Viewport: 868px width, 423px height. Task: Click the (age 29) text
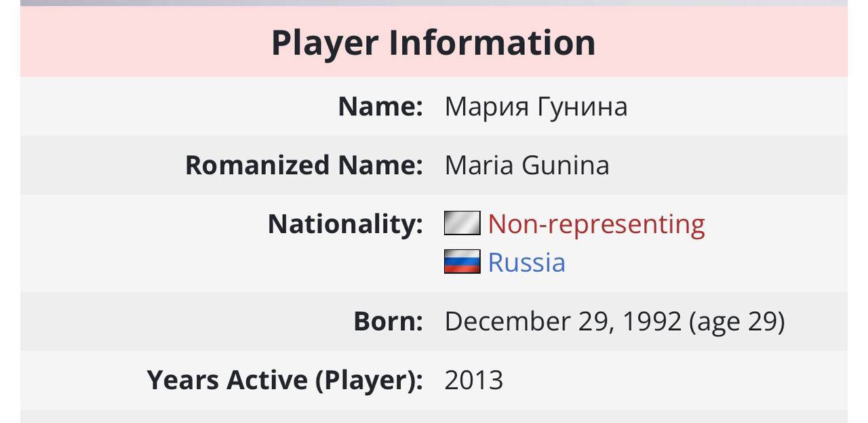[x=737, y=322]
